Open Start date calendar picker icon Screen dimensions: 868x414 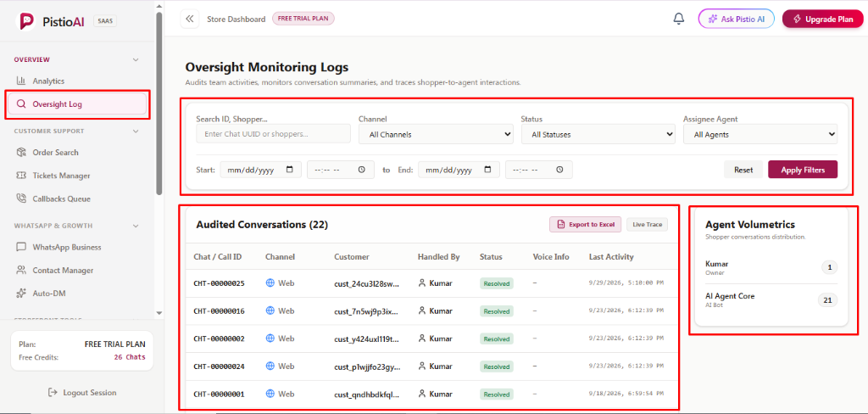(290, 170)
